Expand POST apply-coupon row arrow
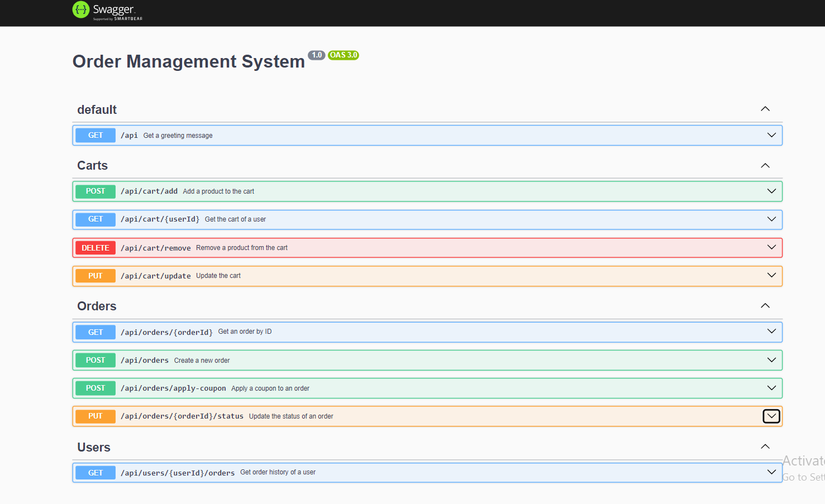The height and width of the screenshot is (504, 825). click(x=771, y=388)
